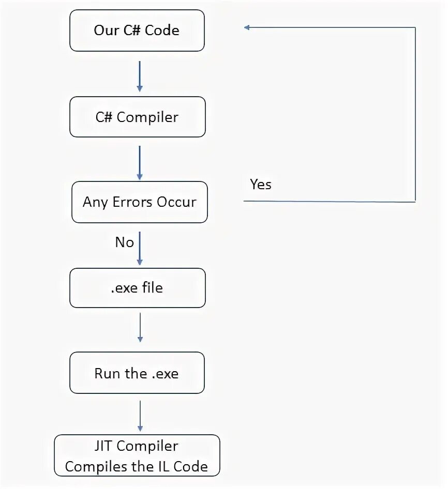Click the Run the .exe box
This screenshot has height=489, width=448.
[137, 373]
